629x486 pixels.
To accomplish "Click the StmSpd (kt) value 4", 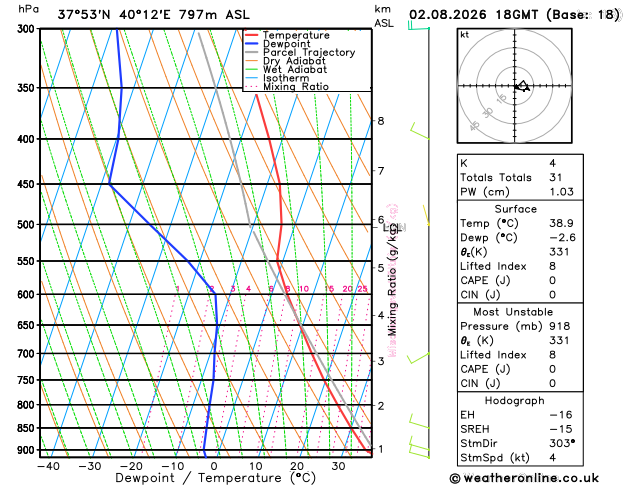I will click(553, 458).
